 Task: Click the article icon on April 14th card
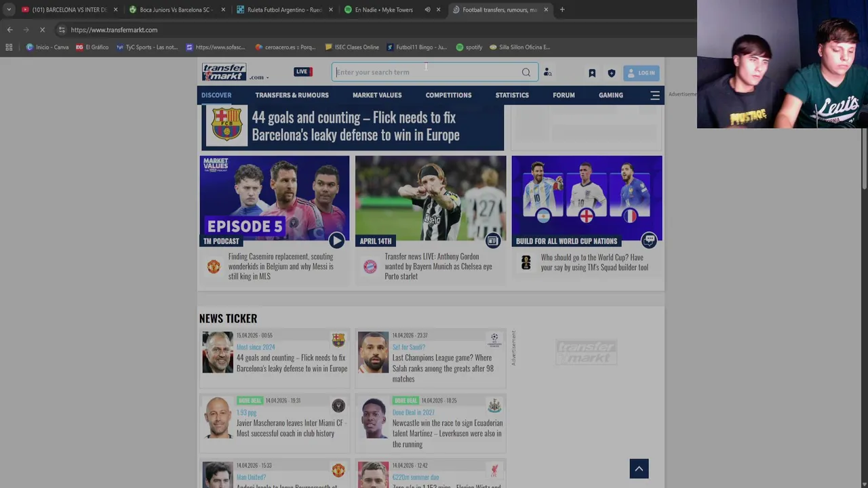click(x=493, y=241)
